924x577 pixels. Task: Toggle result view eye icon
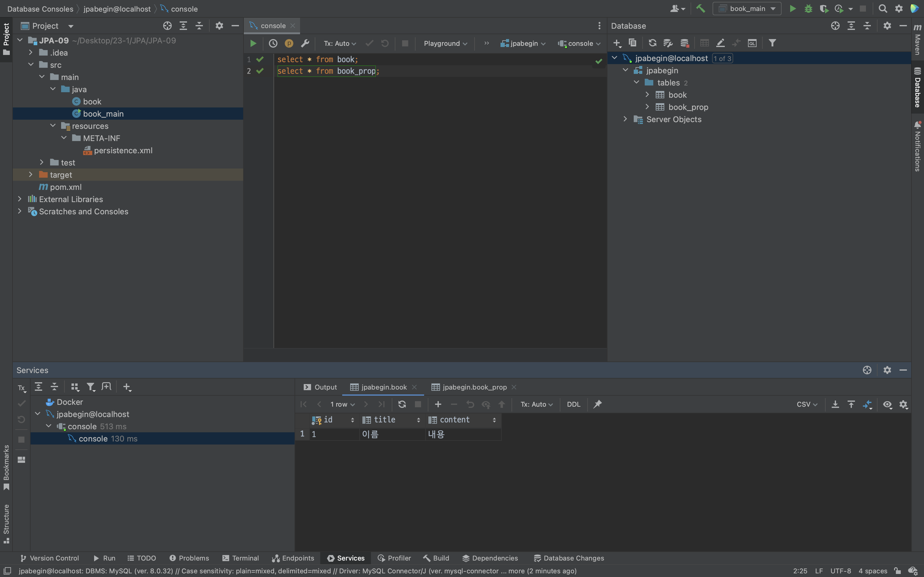click(887, 404)
